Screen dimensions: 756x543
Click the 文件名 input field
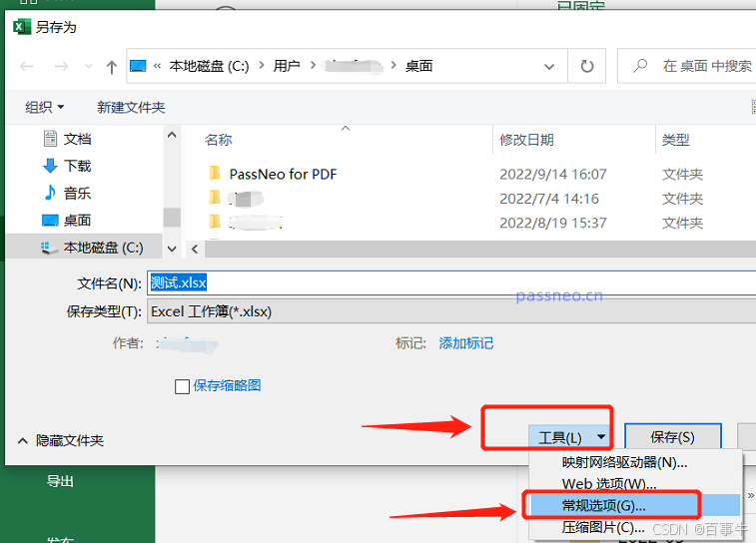coord(451,282)
